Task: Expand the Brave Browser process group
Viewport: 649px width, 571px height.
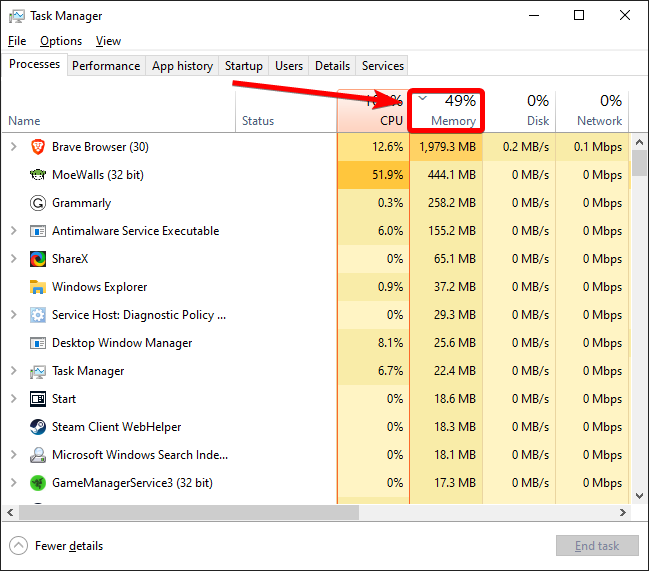Action: tap(14, 146)
